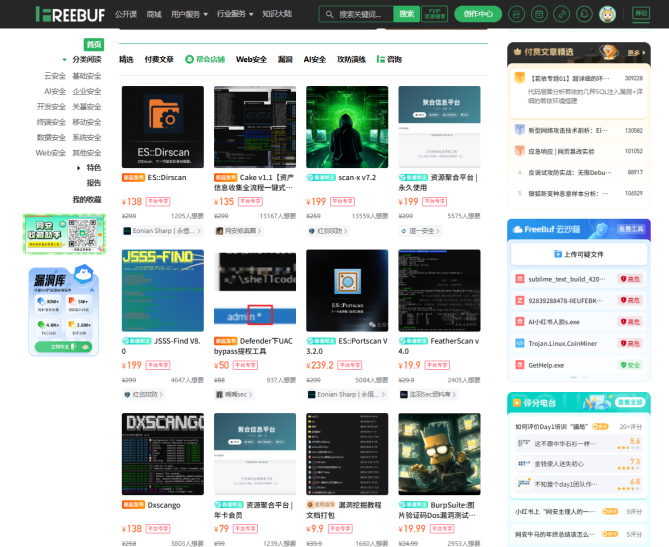Viewport: 669px width, 547px height.
Task: Open the JSSS-FIND product thumbnail
Action: [x=163, y=291]
